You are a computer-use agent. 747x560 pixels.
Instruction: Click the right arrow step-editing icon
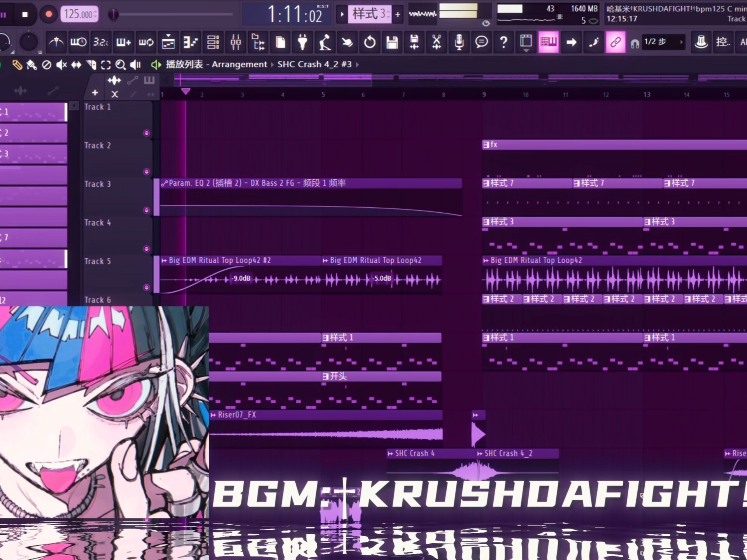(x=571, y=42)
